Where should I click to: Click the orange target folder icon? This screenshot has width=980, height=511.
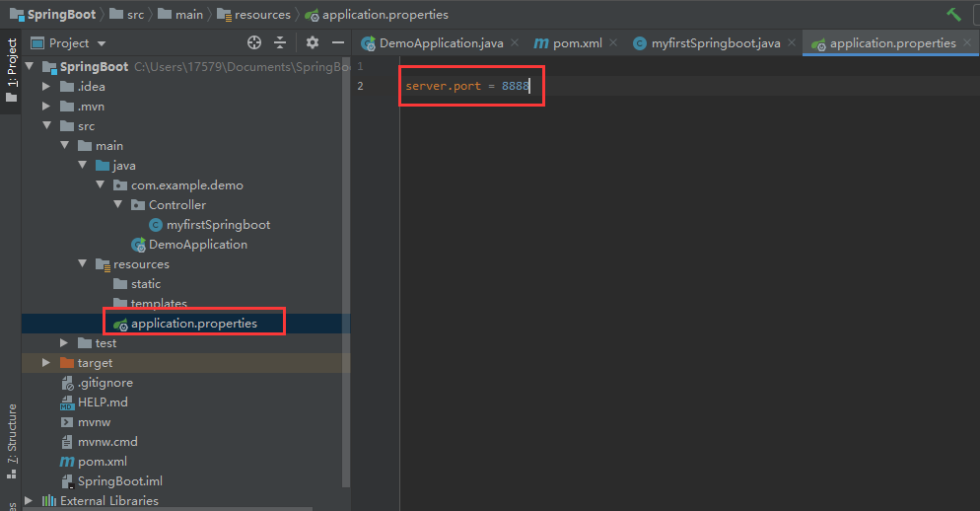tap(67, 363)
